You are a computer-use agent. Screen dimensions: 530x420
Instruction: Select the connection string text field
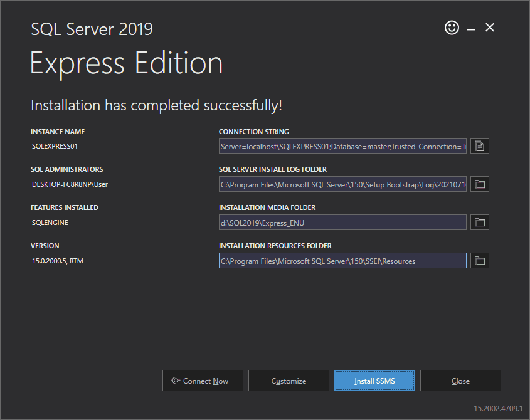(x=342, y=145)
